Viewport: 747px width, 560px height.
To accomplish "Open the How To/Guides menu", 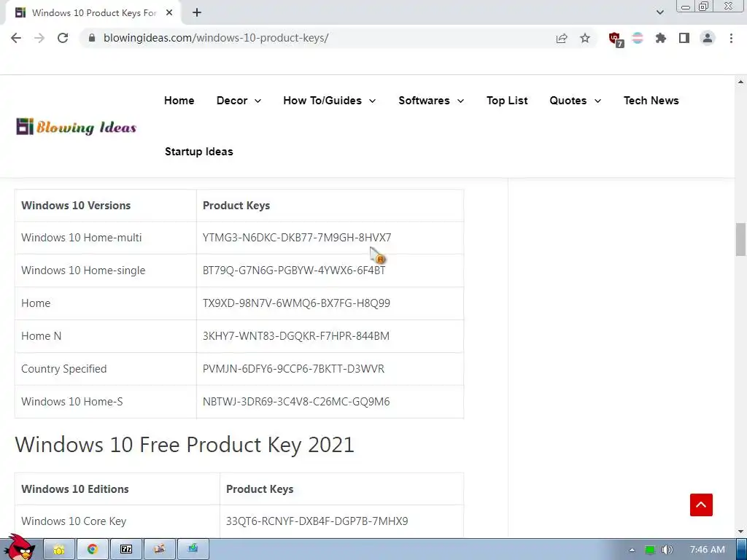I will pos(322,101).
